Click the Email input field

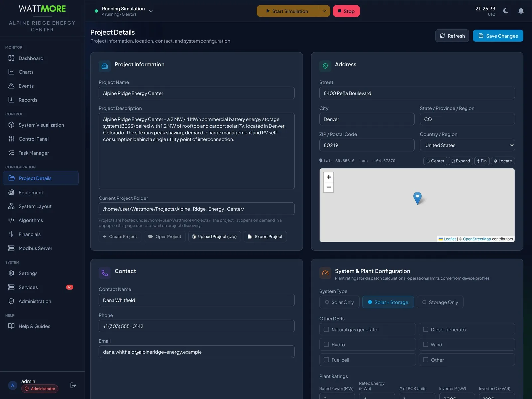pyautogui.click(x=197, y=352)
